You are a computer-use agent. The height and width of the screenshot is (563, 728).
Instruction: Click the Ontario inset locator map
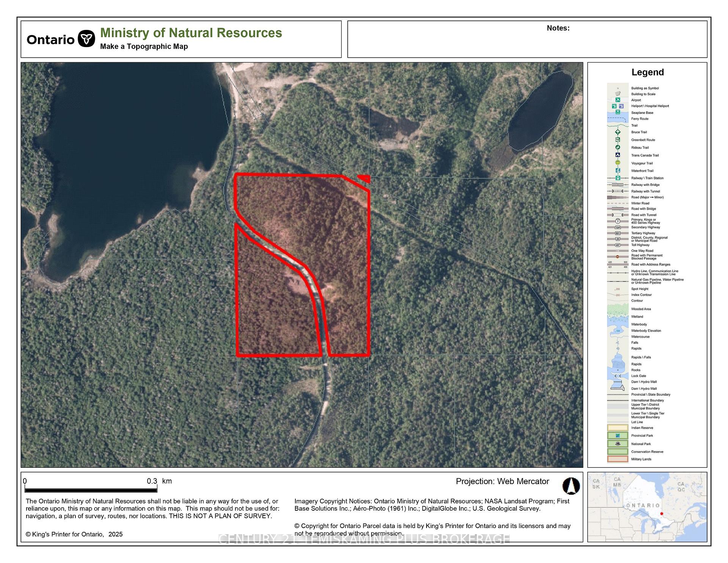[647, 507]
